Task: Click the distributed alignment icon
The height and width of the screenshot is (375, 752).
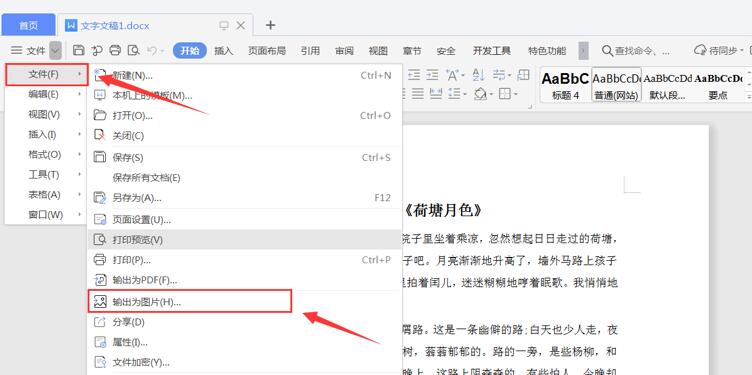Action: click(x=436, y=94)
